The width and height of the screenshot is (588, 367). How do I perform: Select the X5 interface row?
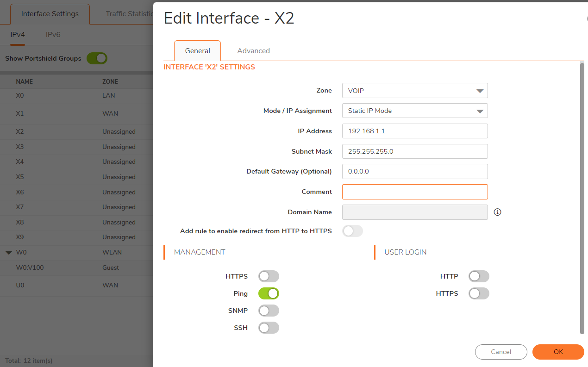pos(76,177)
